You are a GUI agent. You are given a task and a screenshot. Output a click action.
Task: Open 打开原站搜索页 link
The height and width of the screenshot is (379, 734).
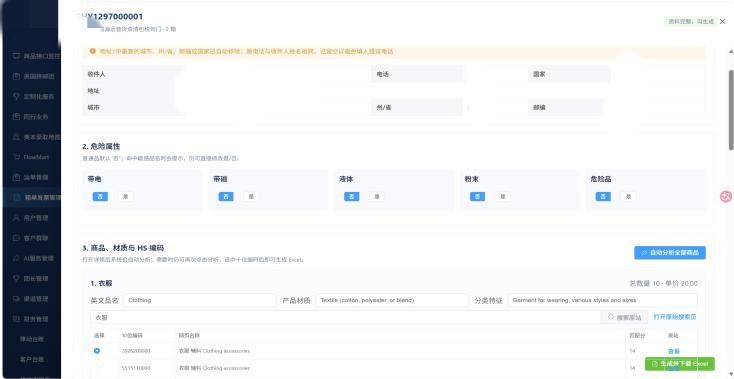(x=675, y=317)
